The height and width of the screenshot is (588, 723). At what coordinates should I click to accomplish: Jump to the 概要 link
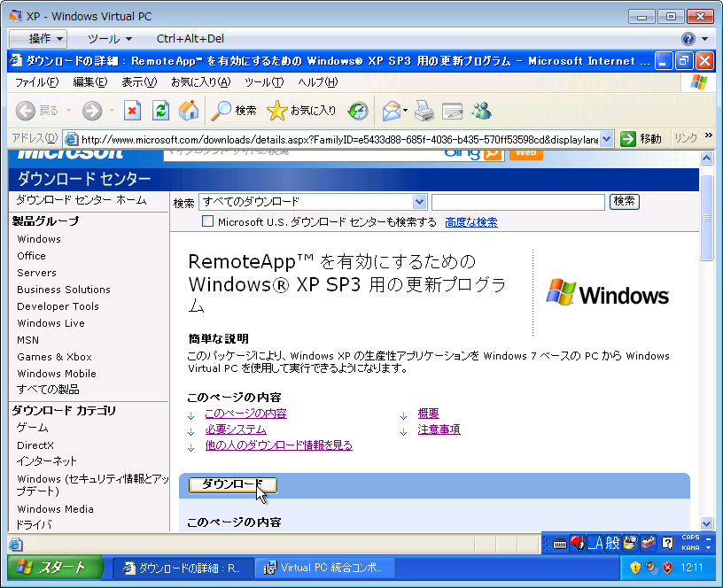(x=428, y=414)
